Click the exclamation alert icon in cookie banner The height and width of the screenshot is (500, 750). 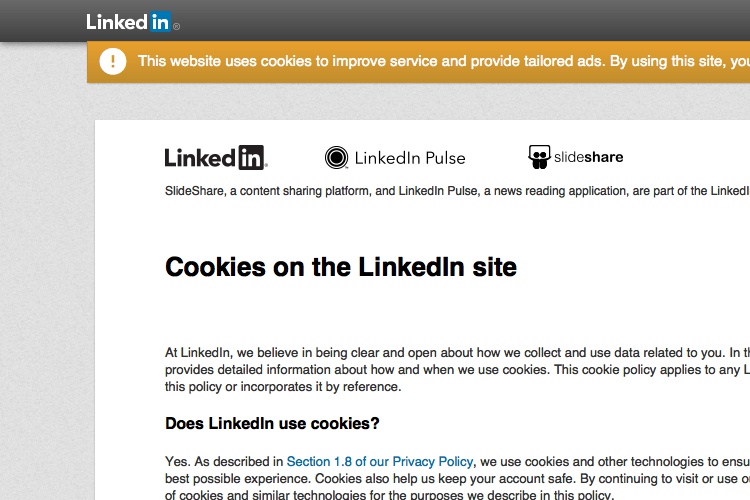[113, 61]
